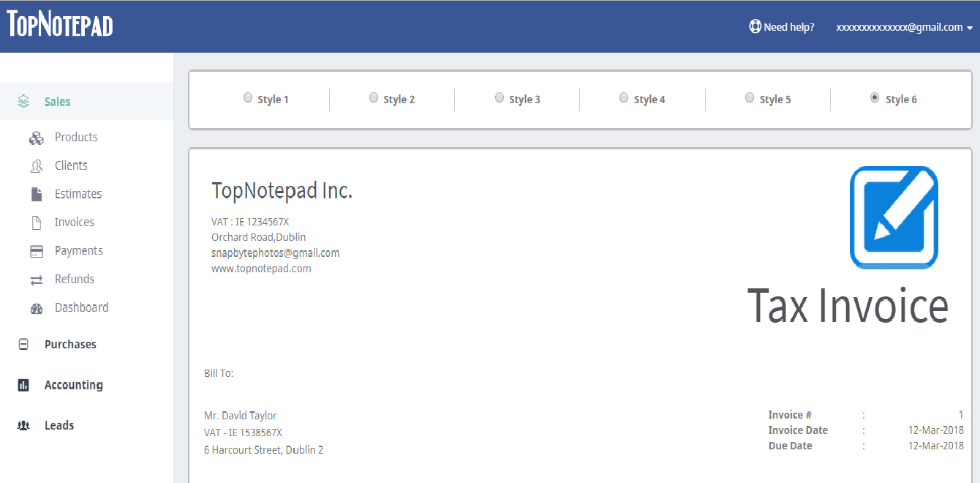This screenshot has width=980, height=483.
Task: Click the Accounting chart icon
Action: 23,385
